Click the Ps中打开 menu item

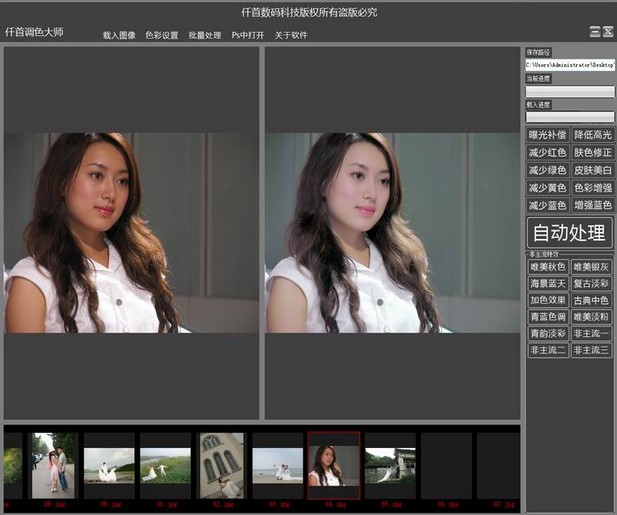tap(248, 35)
